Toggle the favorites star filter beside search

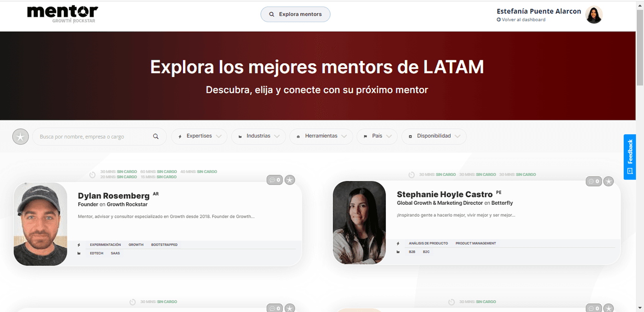tap(20, 137)
